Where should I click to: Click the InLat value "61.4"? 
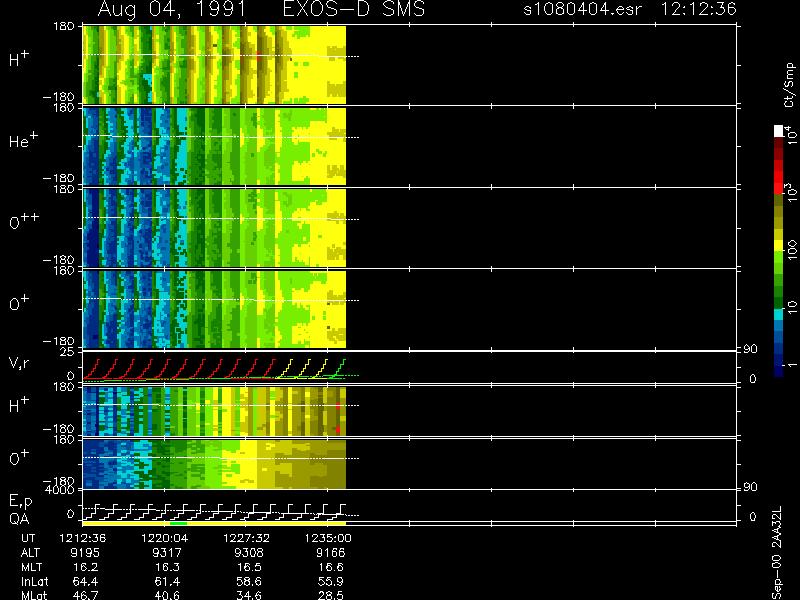point(167,581)
